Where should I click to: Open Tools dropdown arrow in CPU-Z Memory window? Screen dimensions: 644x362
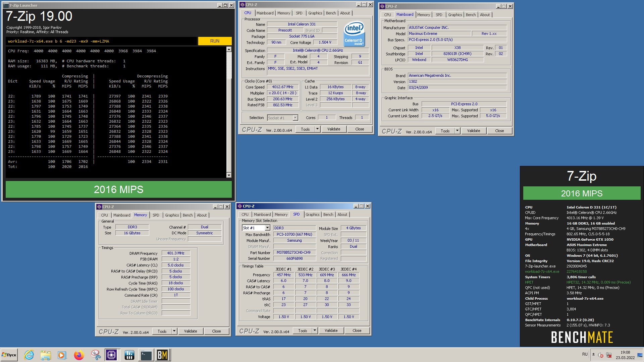(x=174, y=331)
